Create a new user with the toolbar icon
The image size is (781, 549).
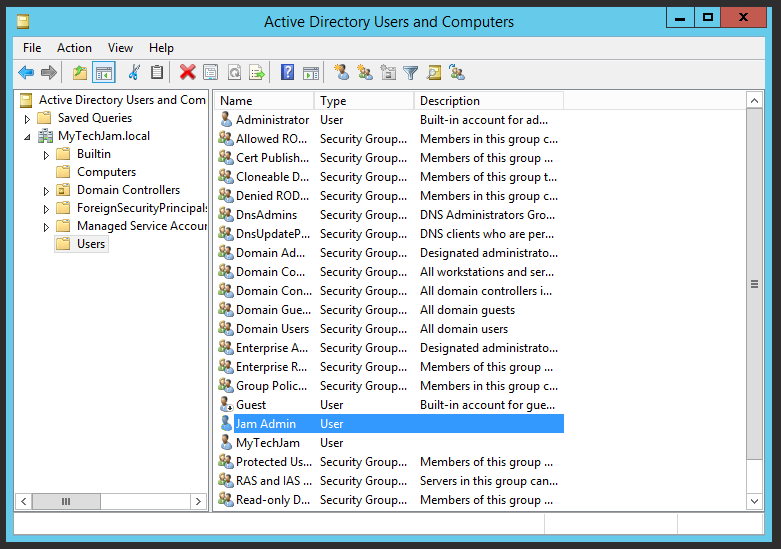point(341,73)
